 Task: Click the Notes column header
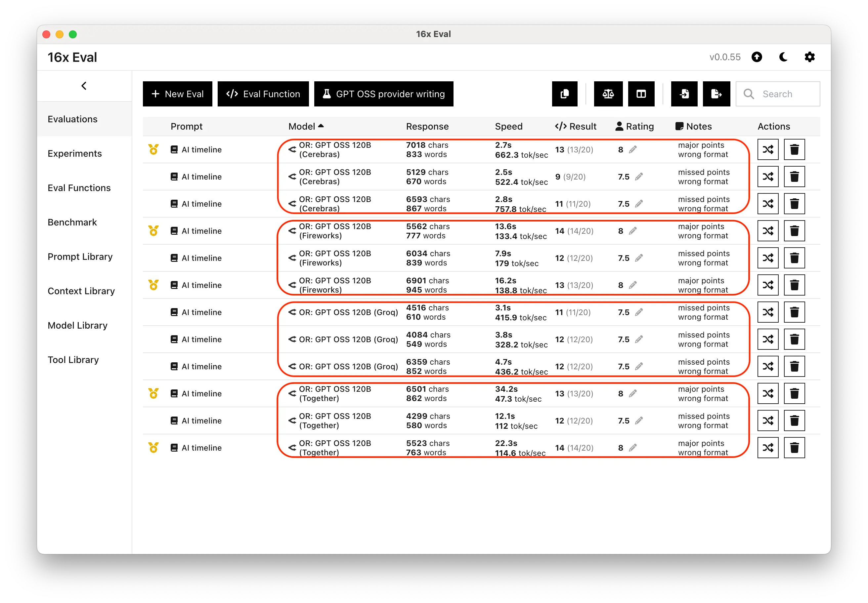click(693, 126)
